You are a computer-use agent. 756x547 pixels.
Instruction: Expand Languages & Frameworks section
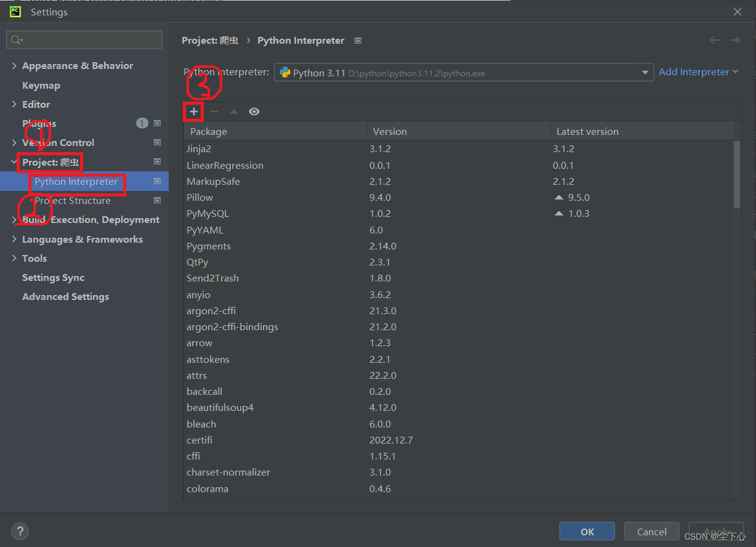click(14, 239)
